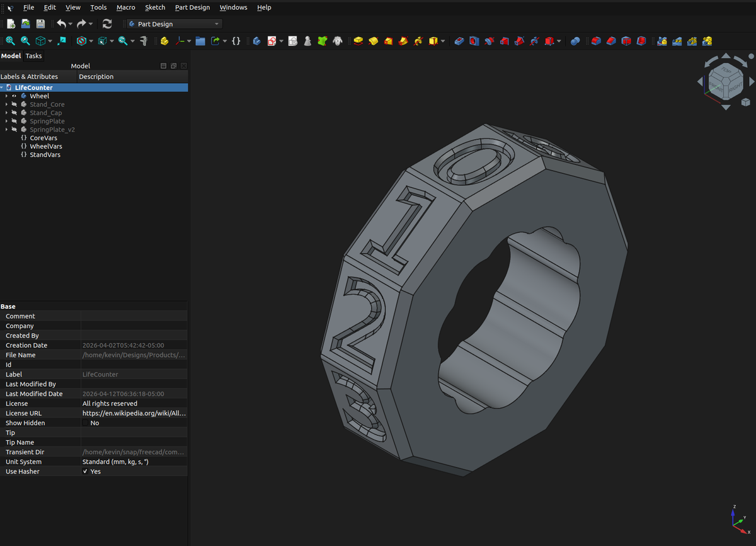
Task: Float the Model panel
Action: pyautogui.click(x=173, y=65)
